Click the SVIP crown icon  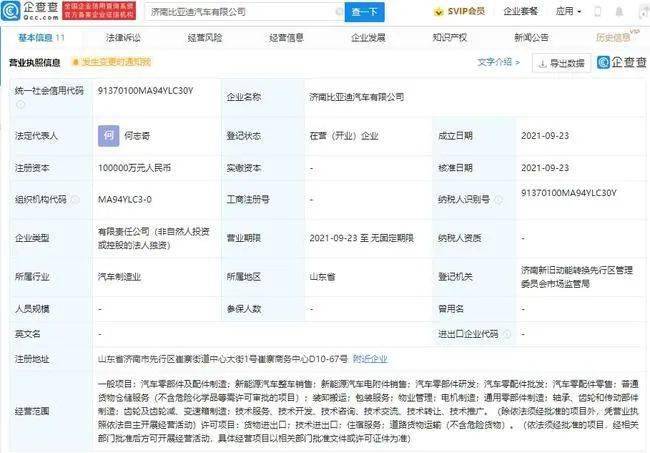point(439,12)
